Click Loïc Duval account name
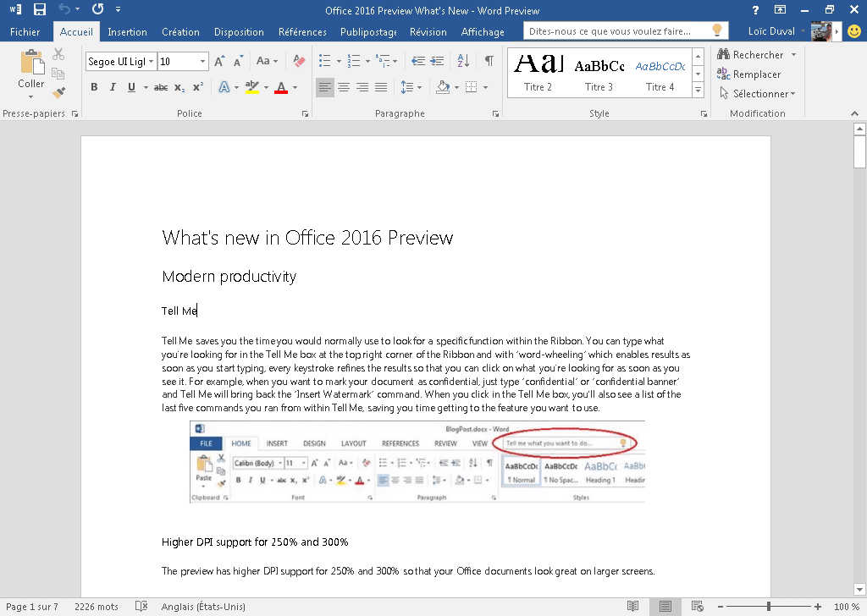This screenshot has width=867, height=616. pos(771,31)
